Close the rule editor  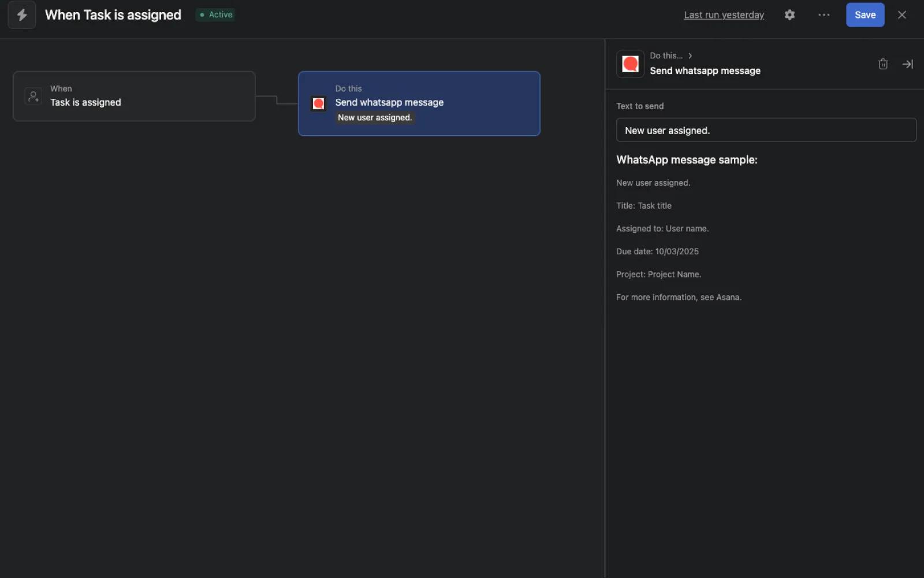coord(901,15)
